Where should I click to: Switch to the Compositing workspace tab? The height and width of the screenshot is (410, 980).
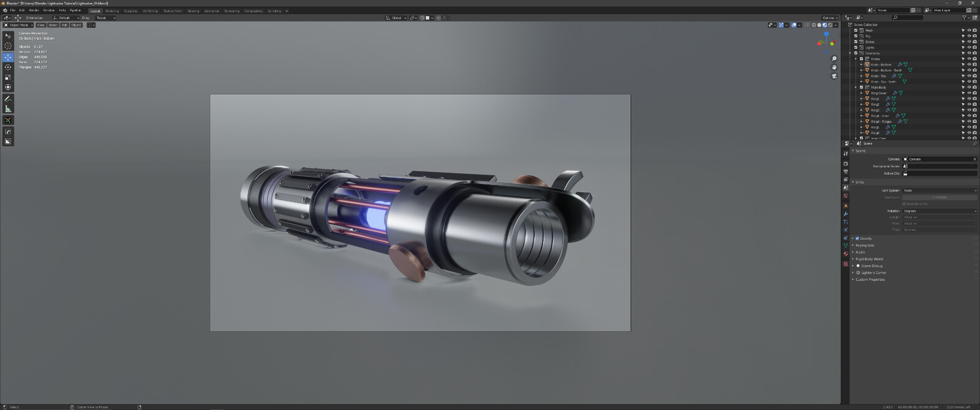click(x=254, y=11)
